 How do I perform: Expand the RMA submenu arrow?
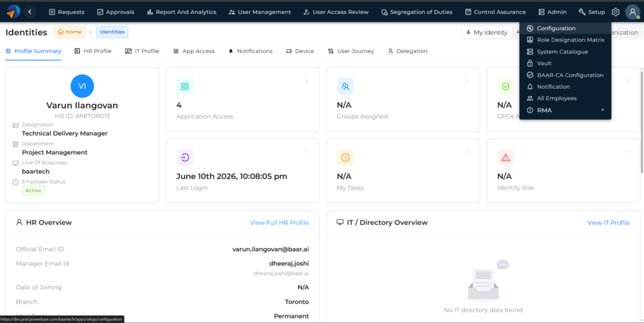(x=603, y=110)
